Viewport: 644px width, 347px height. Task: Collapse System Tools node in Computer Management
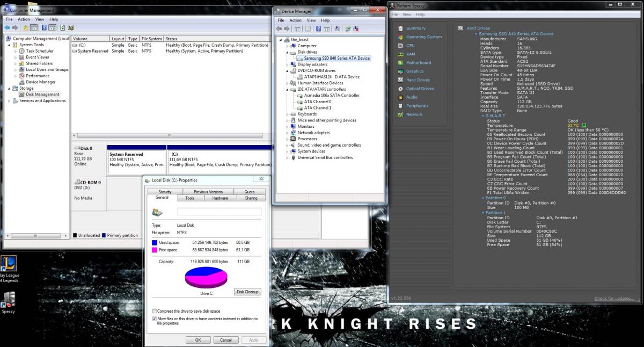pyautogui.click(x=9, y=45)
